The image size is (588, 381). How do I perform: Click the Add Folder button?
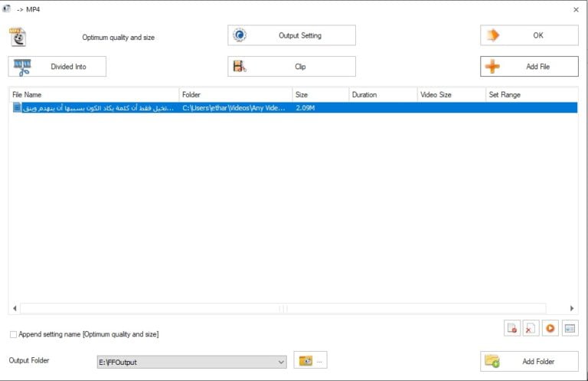click(529, 361)
